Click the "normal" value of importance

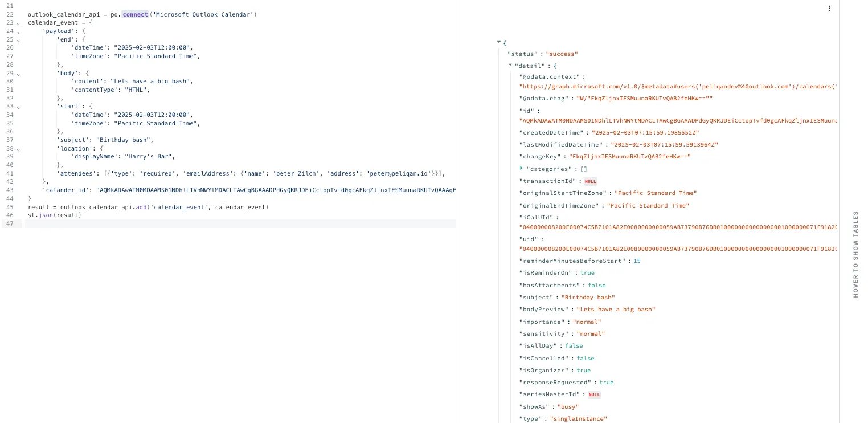587,322
